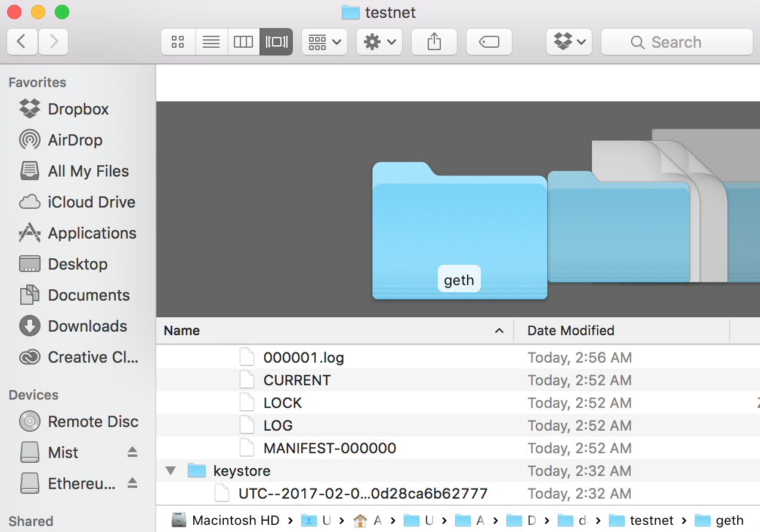The height and width of the screenshot is (532, 760).
Task: Open iCloud Drive in sidebar
Action: click(x=78, y=202)
